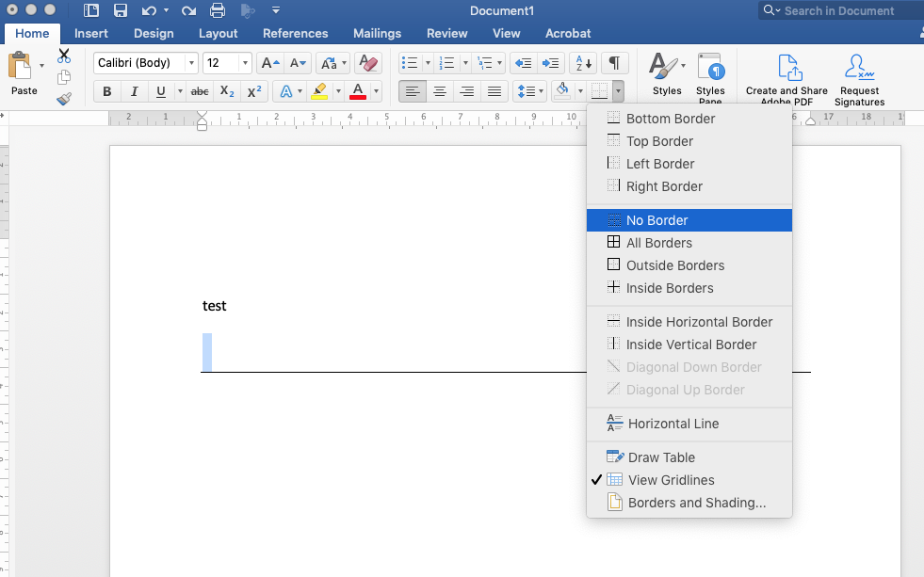The width and height of the screenshot is (924, 577).
Task: Open the Styles Pane
Action: coord(710,78)
